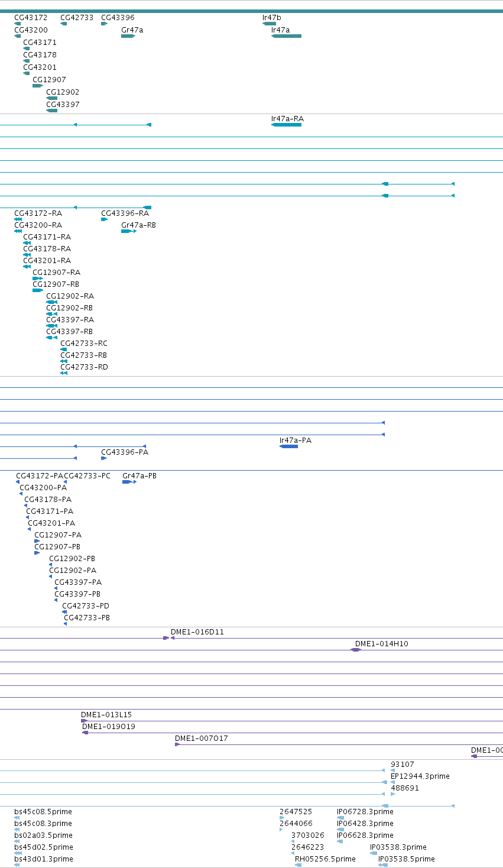Image resolution: width=503 pixels, height=868 pixels.
Task: Select the IP06728.3prime EST label
Action: tap(365, 812)
